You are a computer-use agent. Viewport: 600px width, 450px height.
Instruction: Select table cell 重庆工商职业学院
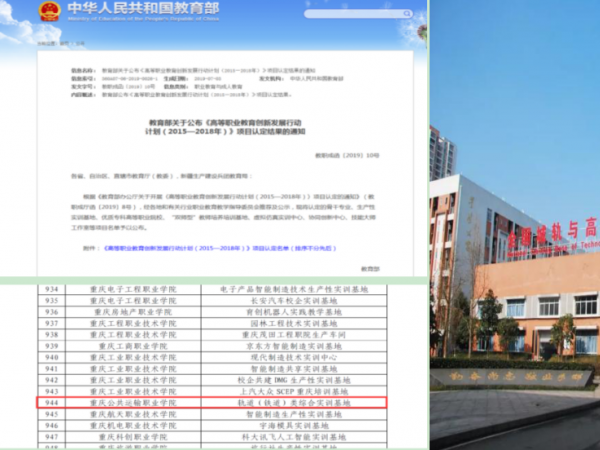pos(133,346)
